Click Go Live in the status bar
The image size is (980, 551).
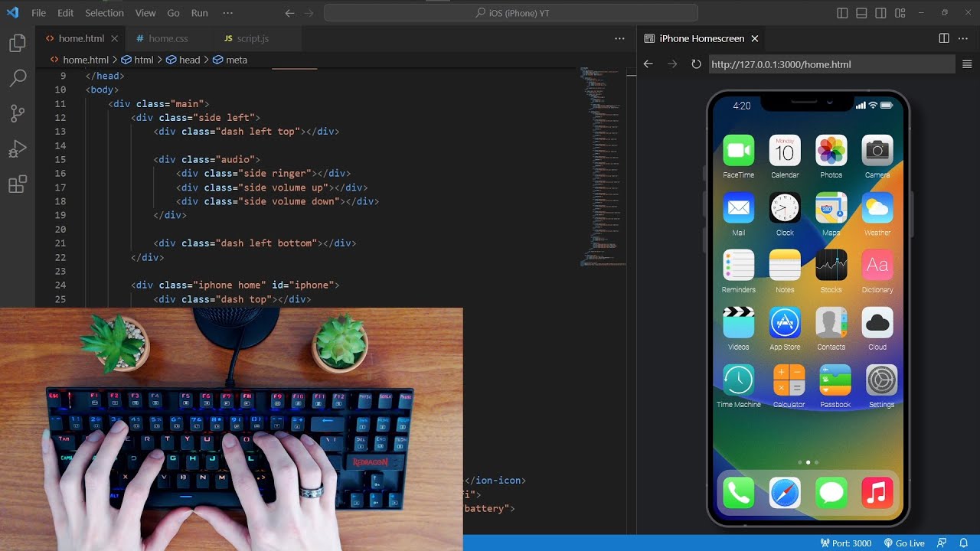point(904,543)
